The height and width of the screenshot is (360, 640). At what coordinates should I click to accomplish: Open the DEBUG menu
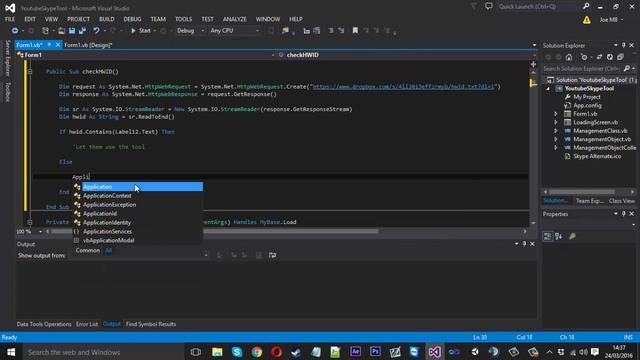(132, 19)
